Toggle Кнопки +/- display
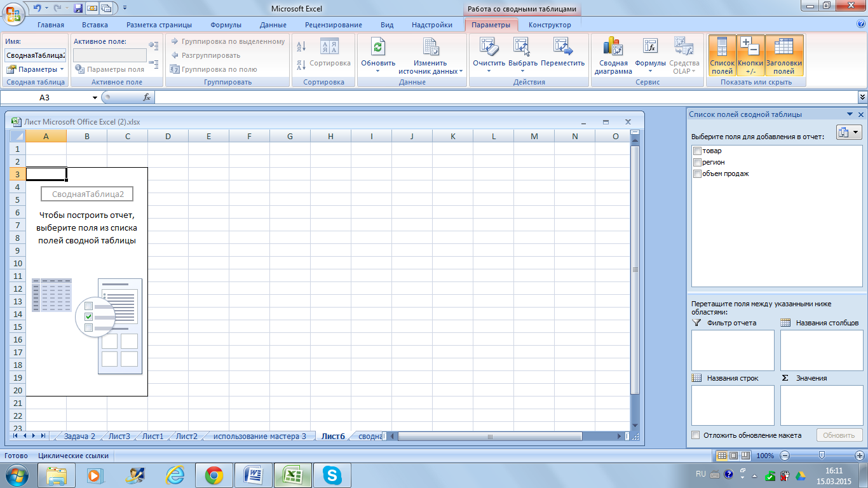The height and width of the screenshot is (488, 868). 750,56
